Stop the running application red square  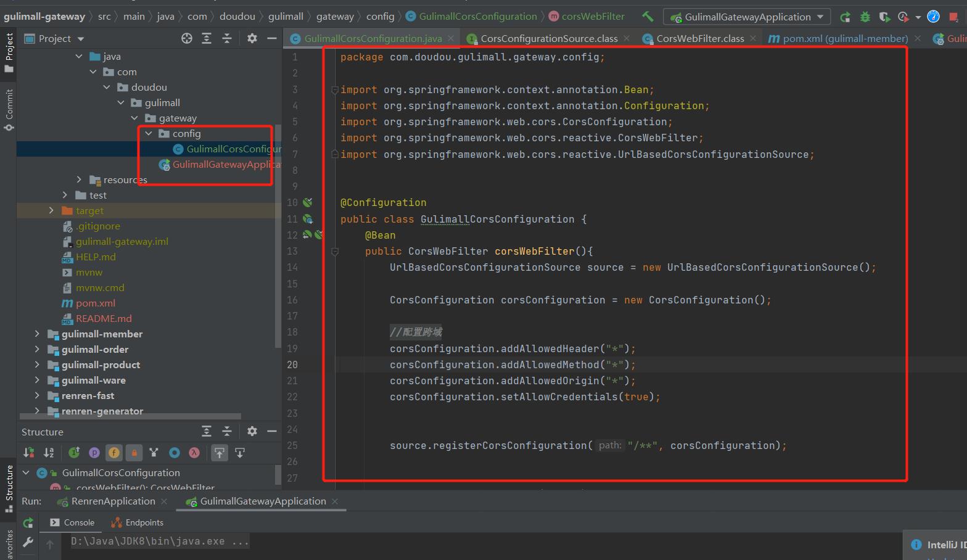pos(955,17)
